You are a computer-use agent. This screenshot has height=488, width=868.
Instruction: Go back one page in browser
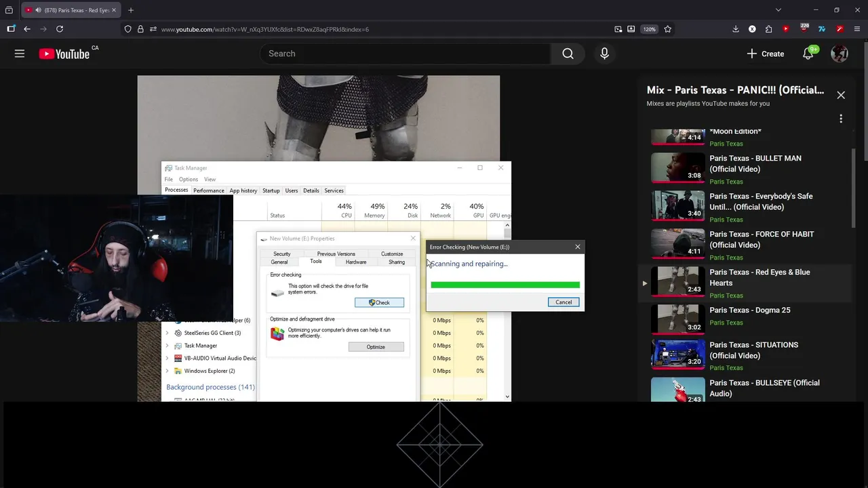click(x=27, y=29)
